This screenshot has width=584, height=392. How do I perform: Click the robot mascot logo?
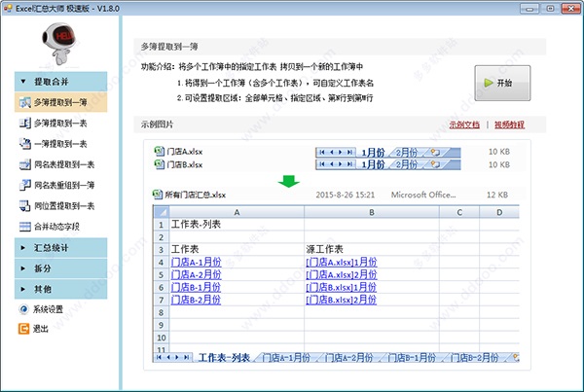click(x=59, y=43)
